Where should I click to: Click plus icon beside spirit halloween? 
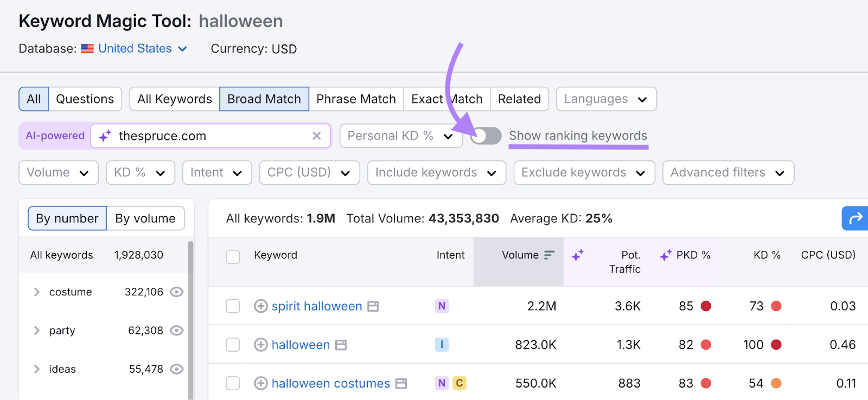coord(261,306)
